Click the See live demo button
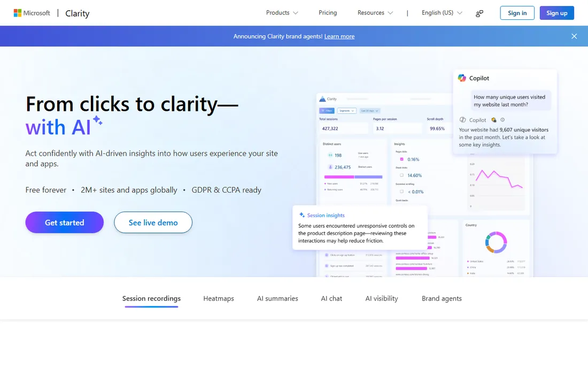588x368 pixels. 153,223
